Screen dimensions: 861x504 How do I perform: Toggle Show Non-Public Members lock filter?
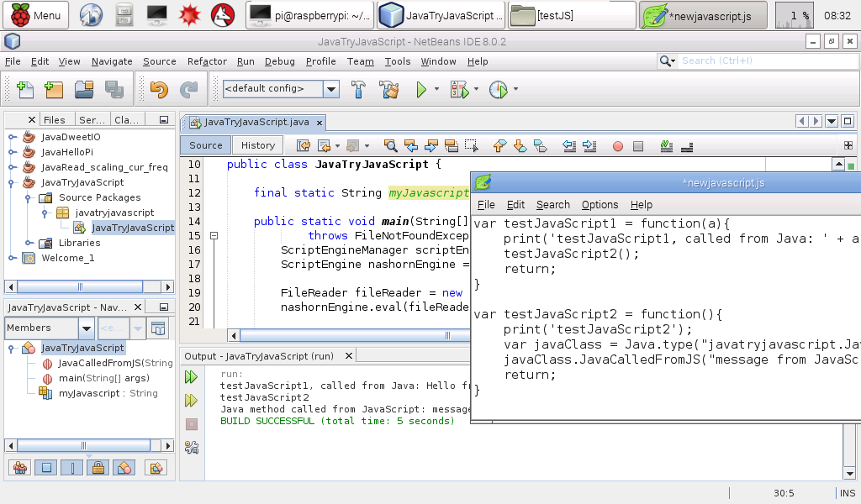tap(98, 468)
